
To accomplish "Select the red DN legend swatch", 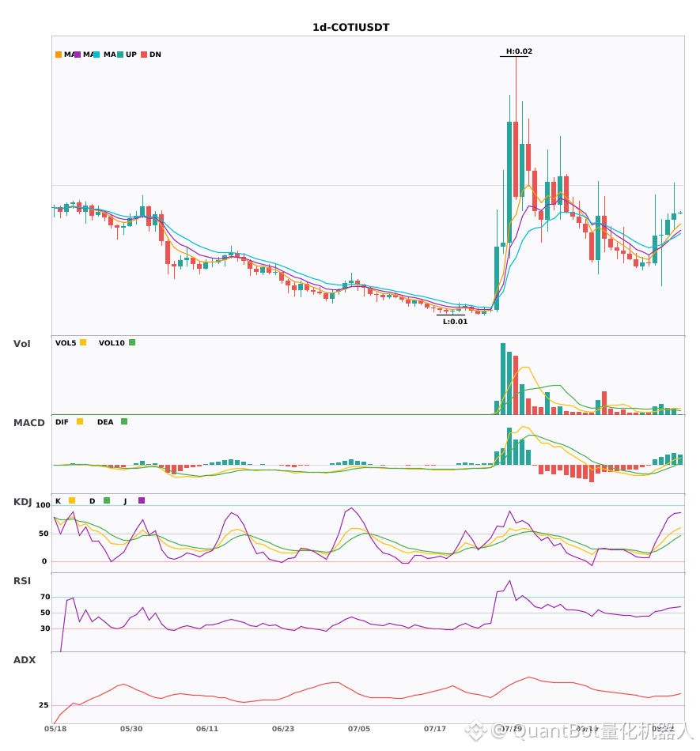I will tap(144, 55).
